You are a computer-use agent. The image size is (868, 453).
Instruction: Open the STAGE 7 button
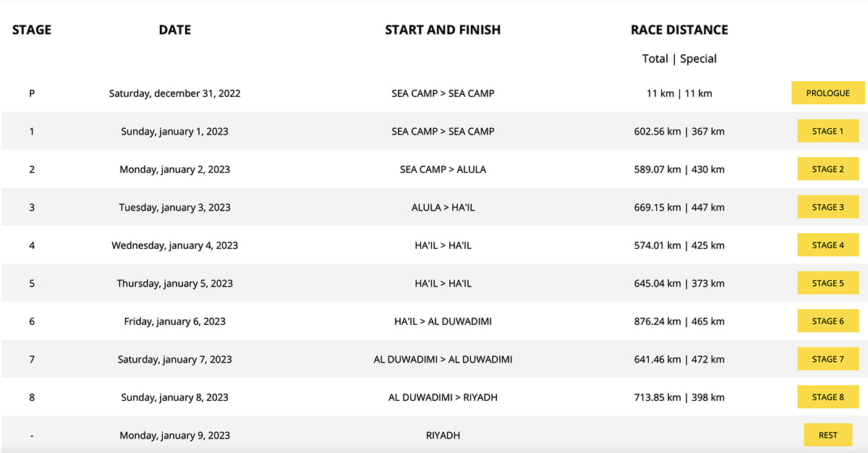point(827,359)
